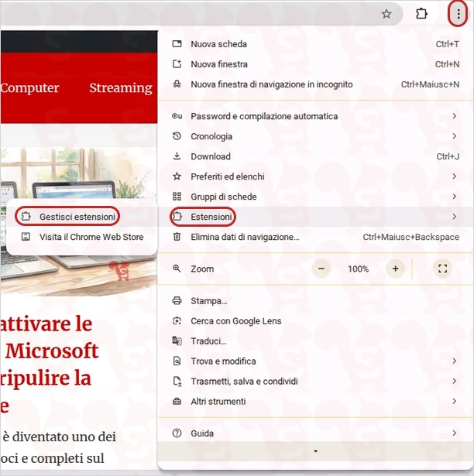Click the history clock icon beside Cronologia
The image size is (474, 476).
pyautogui.click(x=177, y=136)
